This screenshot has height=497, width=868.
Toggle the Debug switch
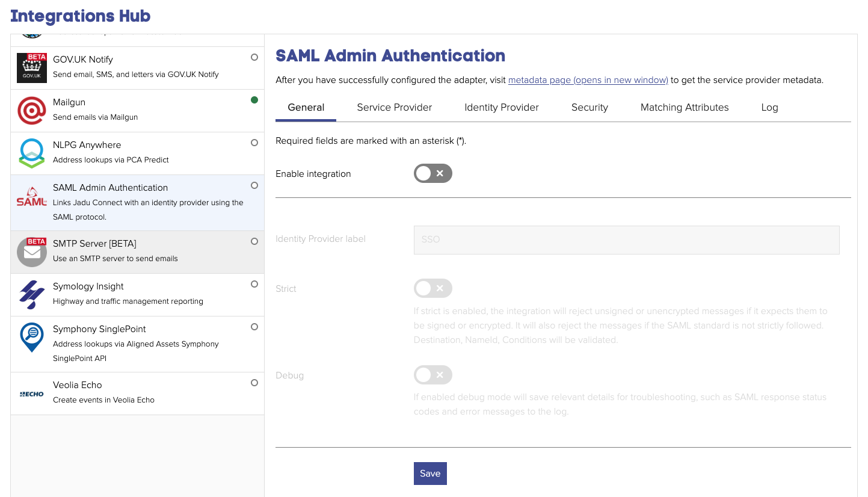(432, 375)
